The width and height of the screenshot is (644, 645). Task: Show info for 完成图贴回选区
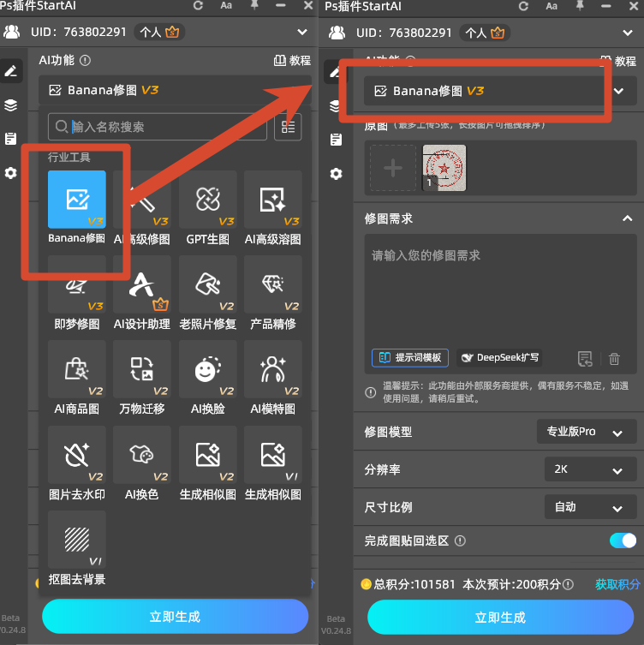point(460,540)
